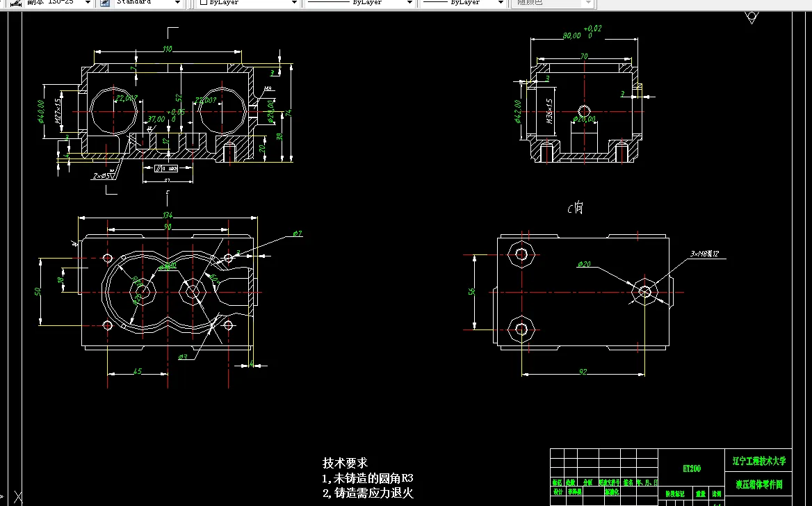Select the 技术要求 notes heading

coord(343,464)
